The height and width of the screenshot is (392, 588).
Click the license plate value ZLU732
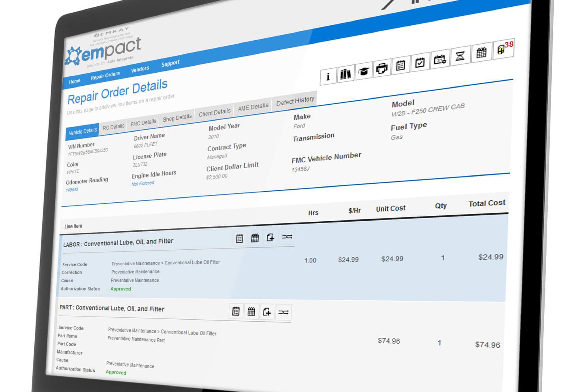coord(140,164)
